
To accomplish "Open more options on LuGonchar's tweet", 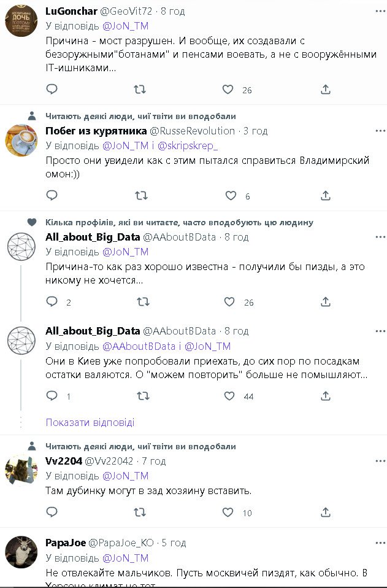I will point(380,11).
